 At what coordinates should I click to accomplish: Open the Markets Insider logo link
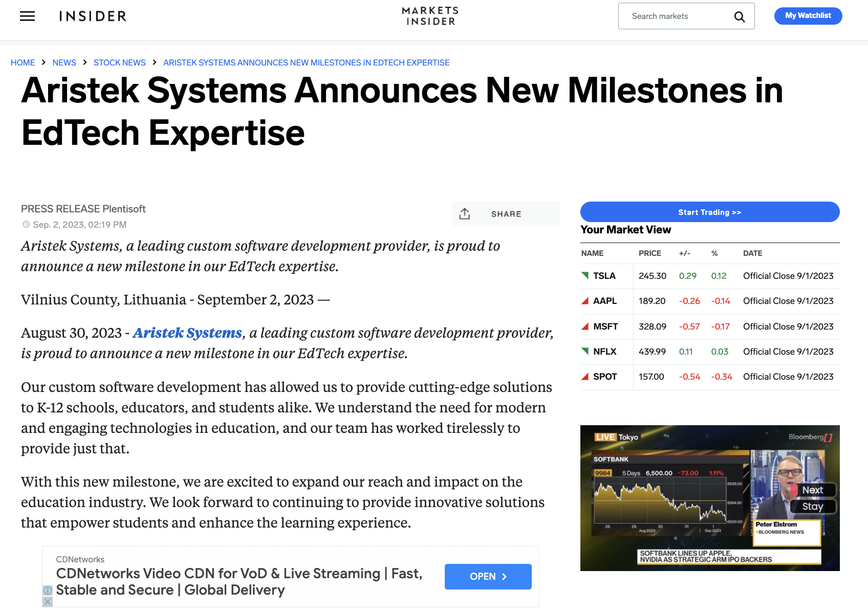pos(430,16)
